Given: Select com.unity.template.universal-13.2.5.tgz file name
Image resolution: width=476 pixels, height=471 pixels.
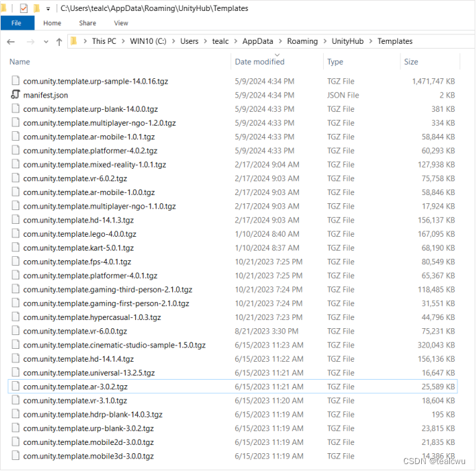Looking at the screenshot, I should click(x=89, y=373).
